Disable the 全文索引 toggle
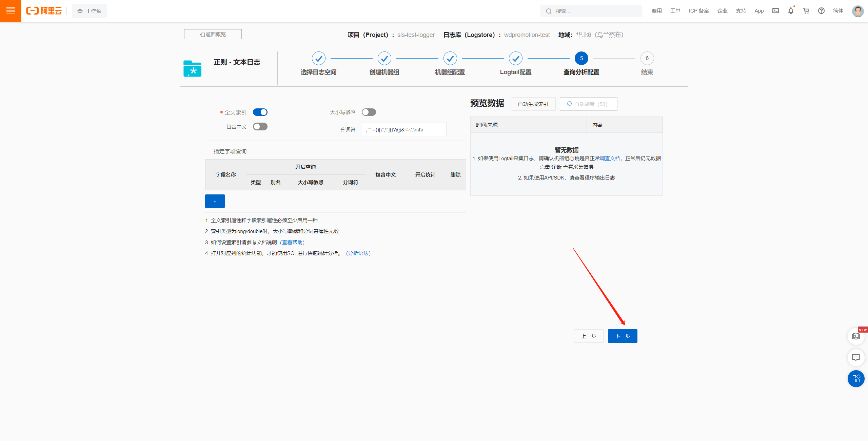 click(260, 112)
